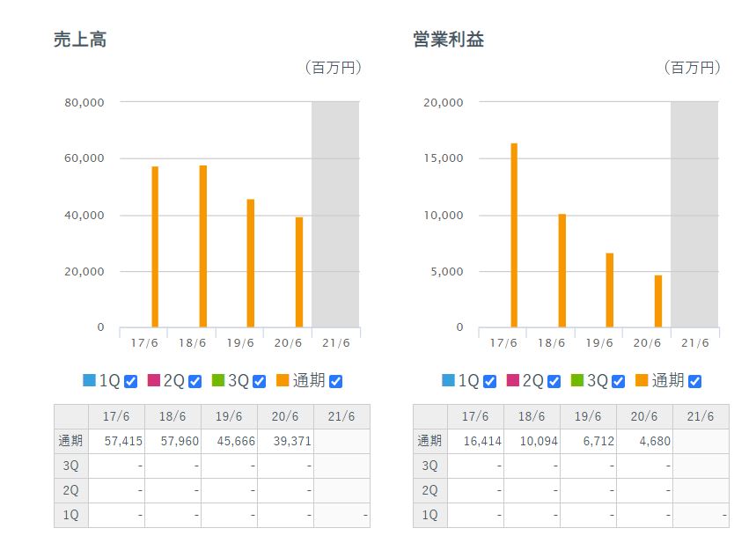The image size is (756, 543).
Task: Click the blue 1Q legend swatch in 売上高
Action: [89, 380]
